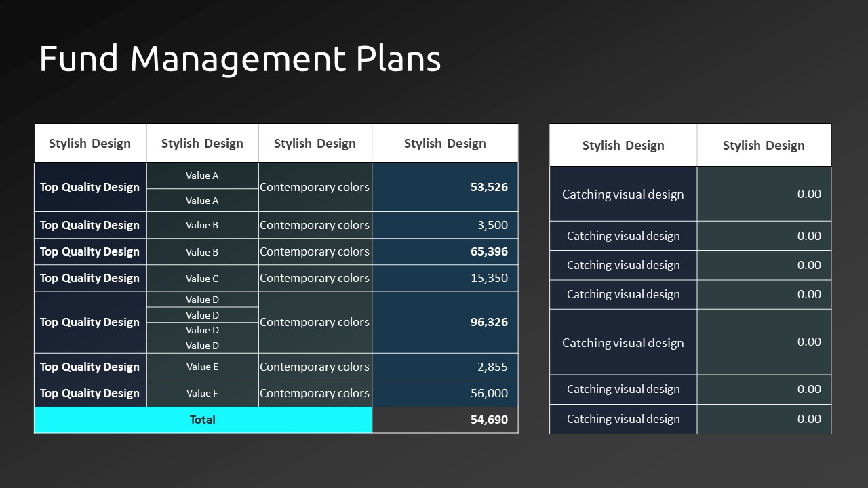Click the 3,500 value cell
The image size is (868, 488).
445,225
